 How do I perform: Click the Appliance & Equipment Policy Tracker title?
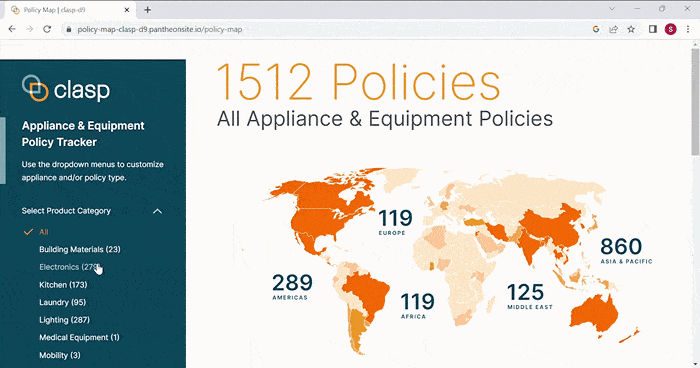83,134
